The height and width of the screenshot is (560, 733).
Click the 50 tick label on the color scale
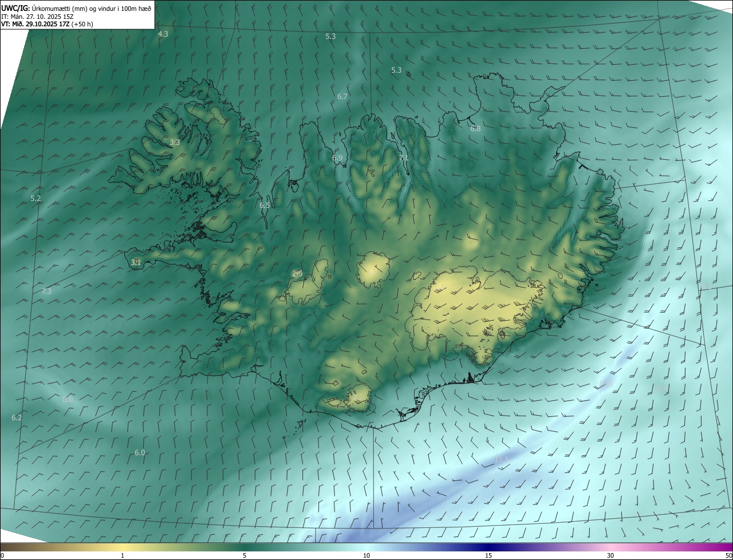[x=728, y=555]
